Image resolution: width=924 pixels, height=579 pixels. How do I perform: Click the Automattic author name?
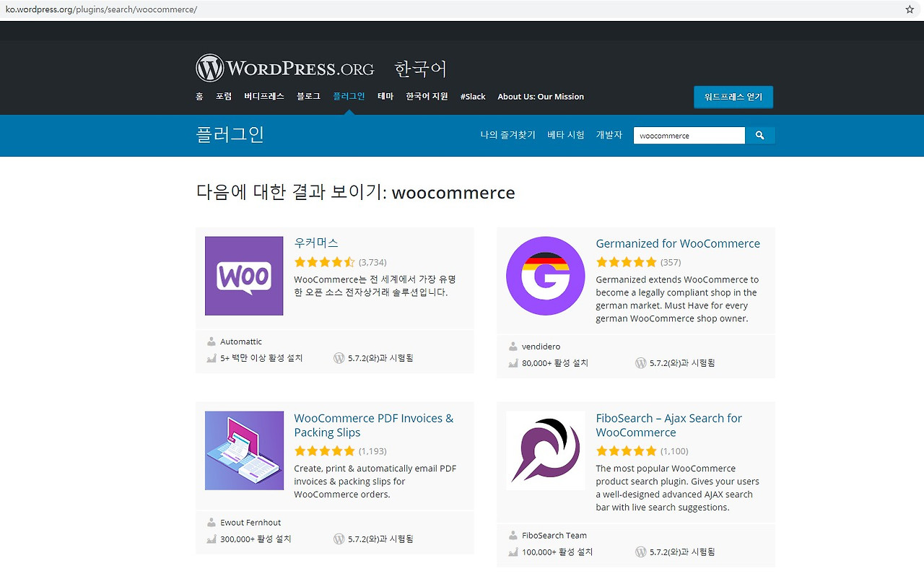click(241, 341)
